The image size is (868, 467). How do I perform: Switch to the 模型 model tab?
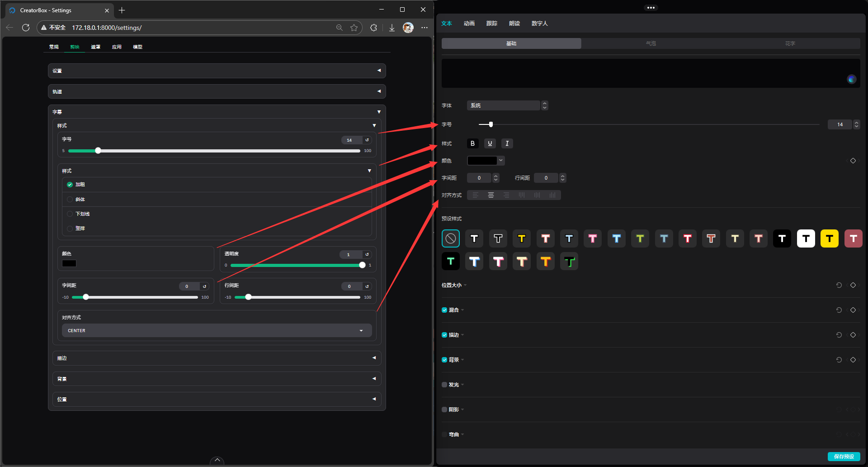tap(138, 47)
